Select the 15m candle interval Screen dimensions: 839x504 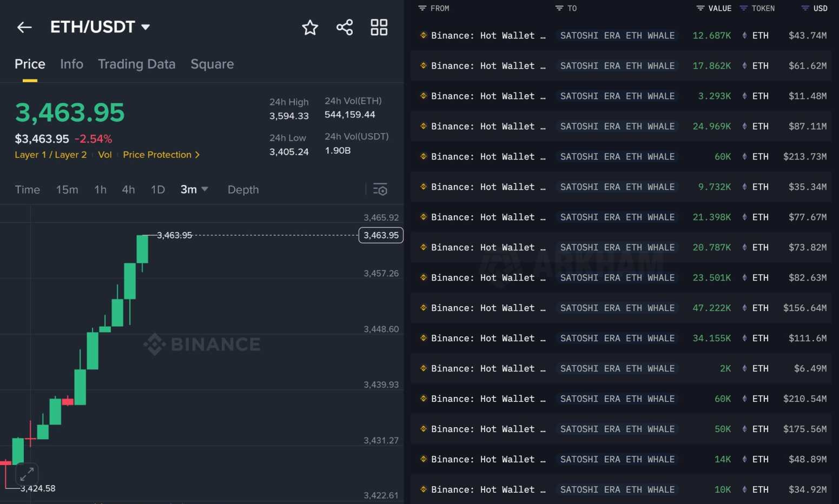click(x=67, y=189)
